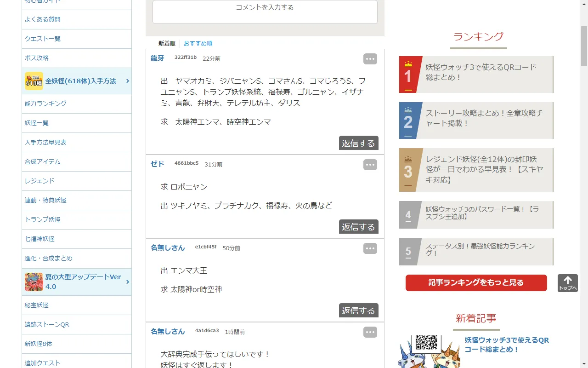Open options menu on 龍牙's comment
The image size is (588, 368).
(370, 59)
